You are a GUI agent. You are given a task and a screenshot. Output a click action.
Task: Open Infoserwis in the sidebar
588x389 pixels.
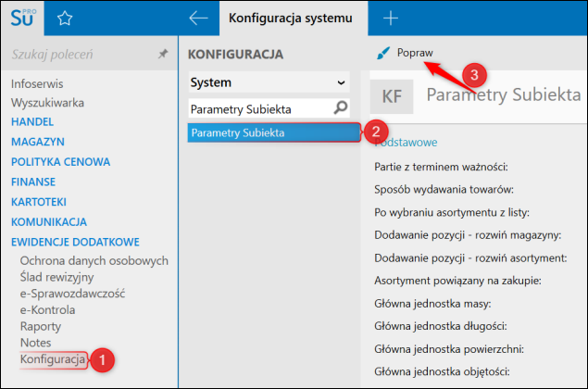point(37,83)
